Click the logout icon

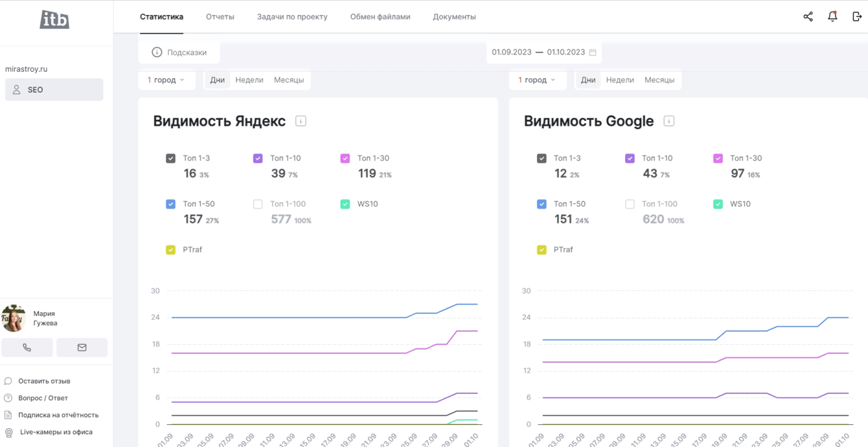coord(856,17)
